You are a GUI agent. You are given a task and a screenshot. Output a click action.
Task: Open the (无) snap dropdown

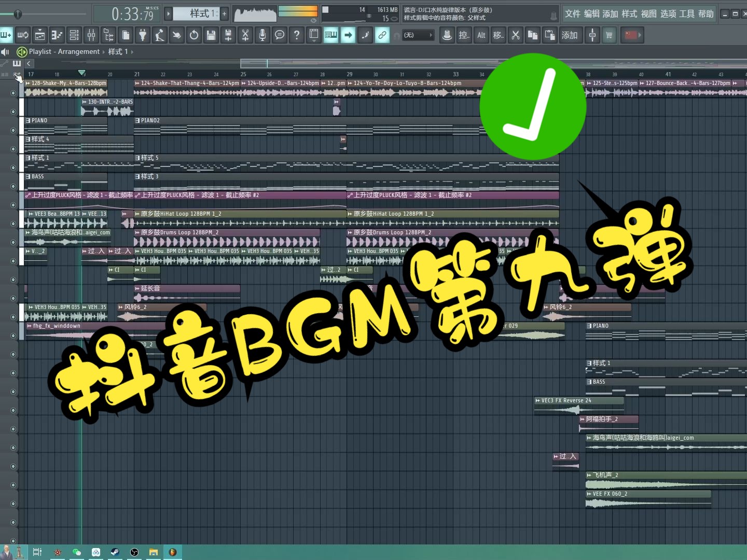(x=418, y=35)
